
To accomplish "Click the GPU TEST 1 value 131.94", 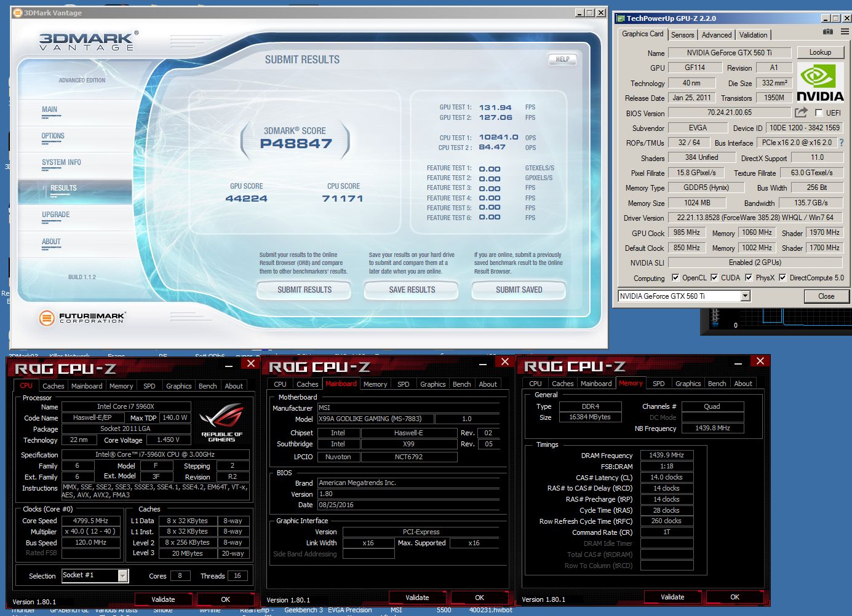I will tap(495, 108).
